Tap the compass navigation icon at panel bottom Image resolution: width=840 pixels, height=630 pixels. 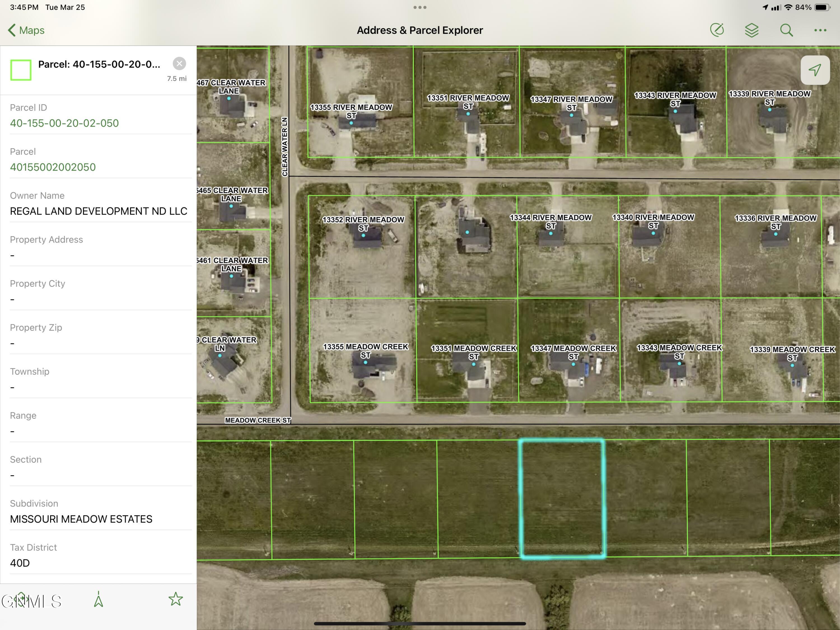99,598
